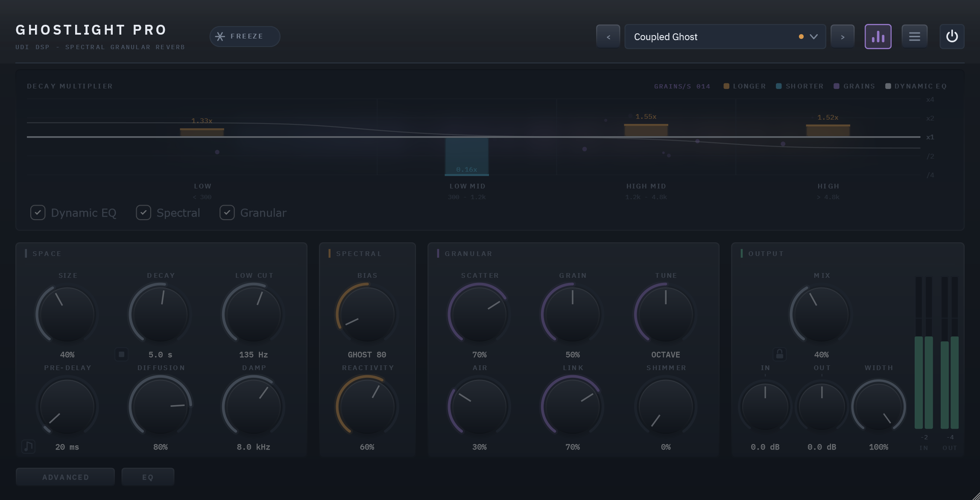The height and width of the screenshot is (500, 980).
Task: Click the 135 Hz low cut value
Action: (x=253, y=355)
